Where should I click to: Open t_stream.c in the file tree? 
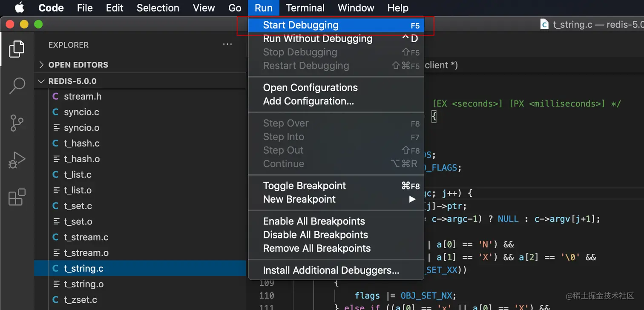(140, 237)
